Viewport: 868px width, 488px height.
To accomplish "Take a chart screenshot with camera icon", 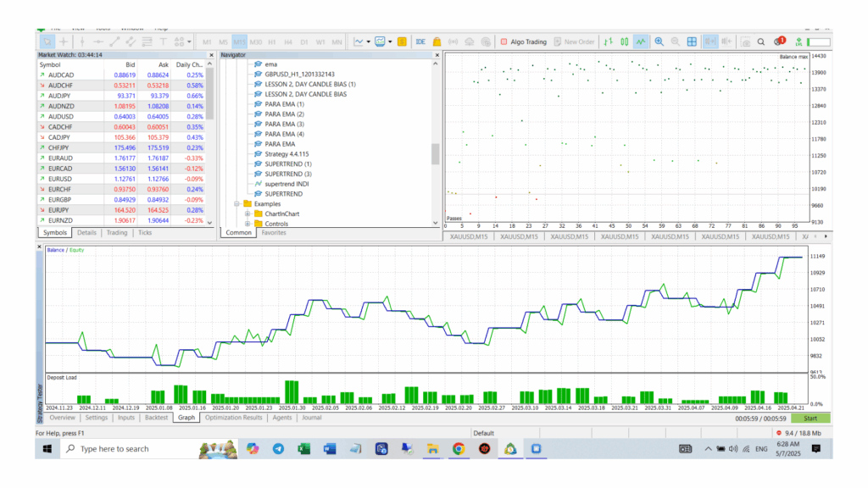I will coord(746,42).
